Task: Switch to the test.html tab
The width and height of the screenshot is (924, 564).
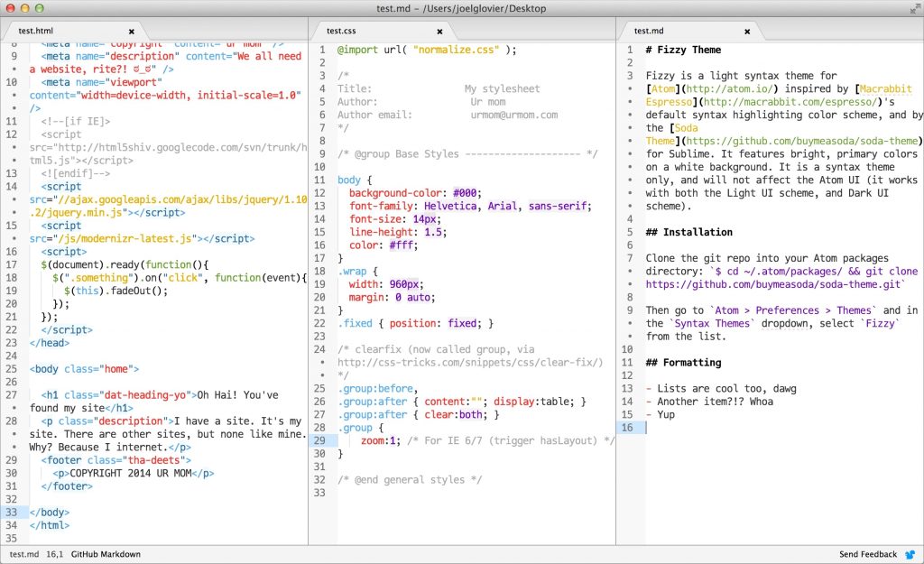Action: click(x=36, y=31)
